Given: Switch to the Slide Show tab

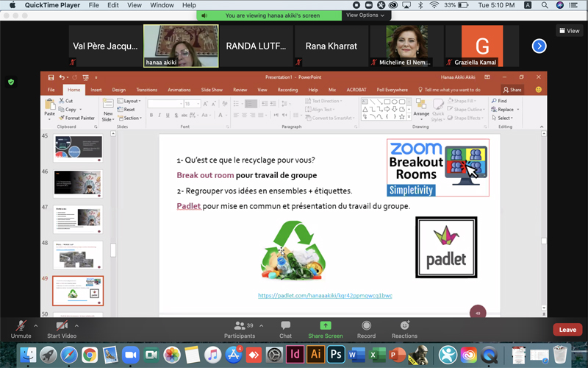Looking at the screenshot, I should pyautogui.click(x=212, y=90).
